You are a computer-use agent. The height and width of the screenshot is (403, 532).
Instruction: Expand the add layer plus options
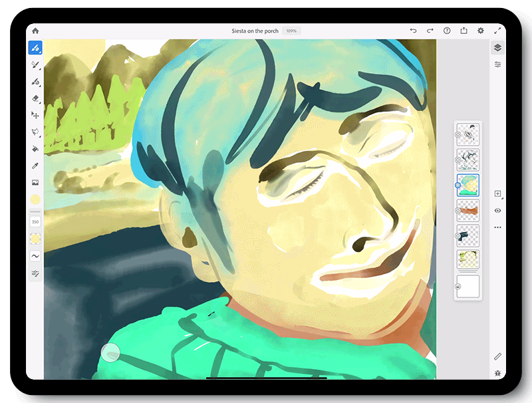coord(497,194)
